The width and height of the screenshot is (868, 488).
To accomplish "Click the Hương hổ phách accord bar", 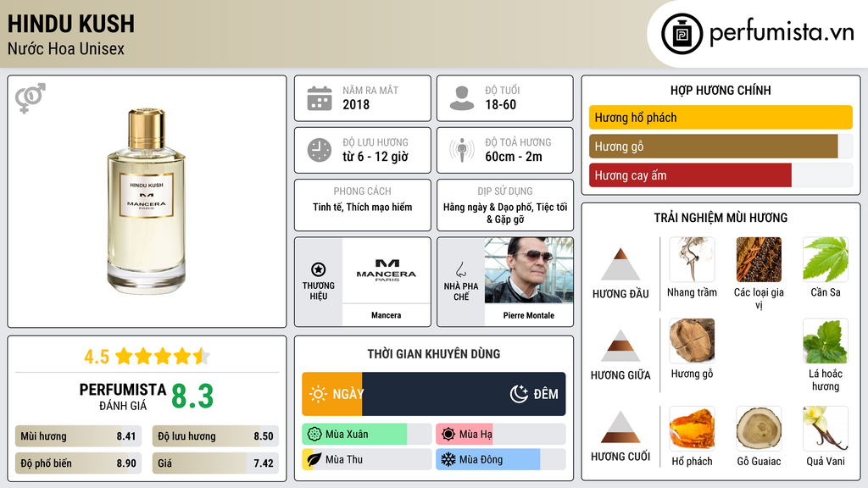I will pyautogui.click(x=721, y=118).
